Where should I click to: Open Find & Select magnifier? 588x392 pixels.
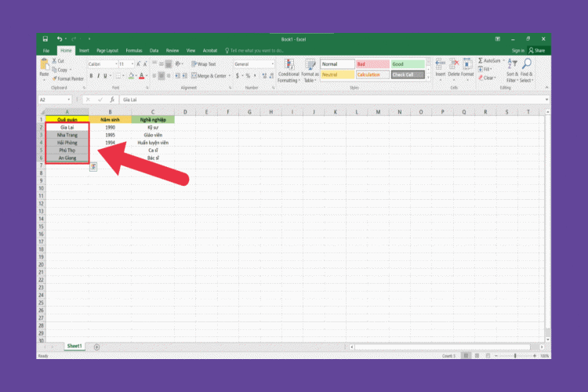pos(527,71)
